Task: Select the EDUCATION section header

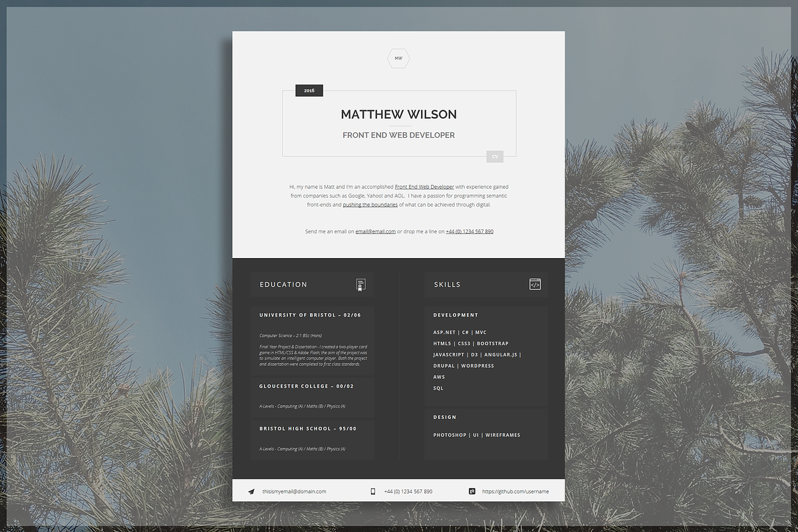Action: [283, 284]
